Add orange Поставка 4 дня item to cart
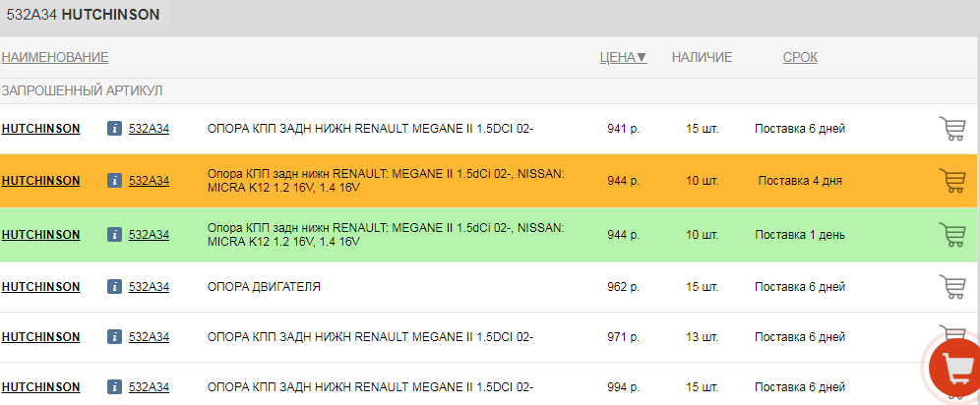 pos(951,180)
